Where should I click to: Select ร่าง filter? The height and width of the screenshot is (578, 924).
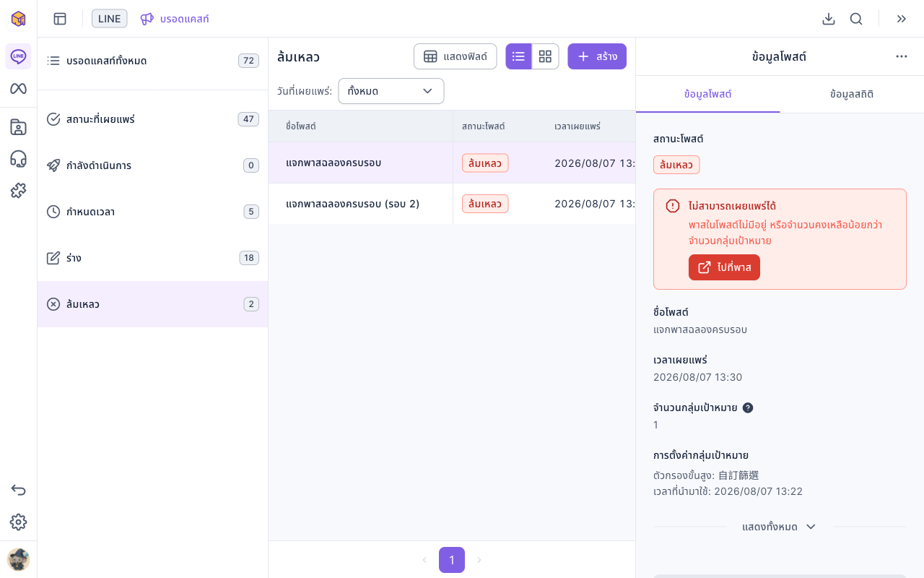coord(152,258)
